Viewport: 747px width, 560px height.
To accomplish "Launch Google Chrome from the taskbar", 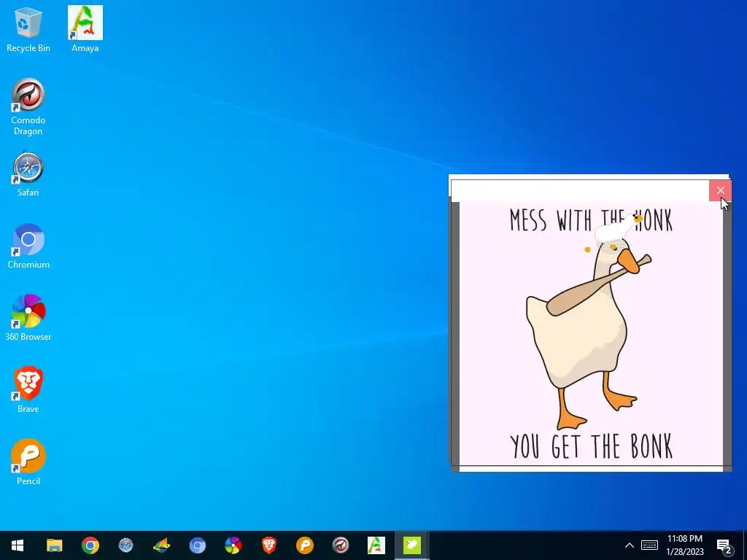I will pyautogui.click(x=90, y=545).
